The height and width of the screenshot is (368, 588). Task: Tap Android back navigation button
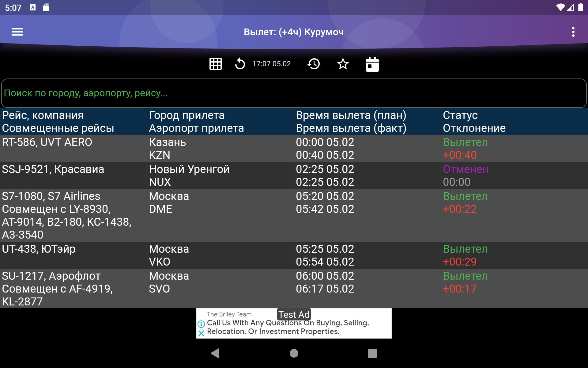click(x=215, y=353)
